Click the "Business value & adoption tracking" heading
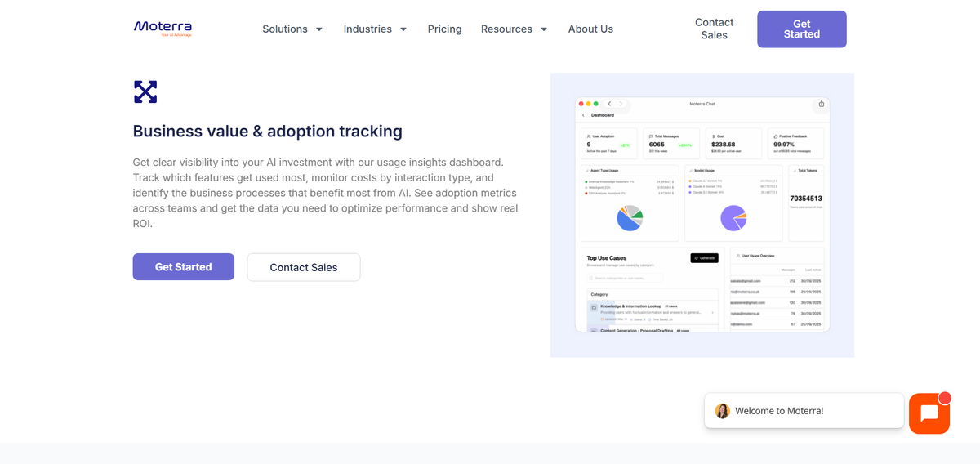The height and width of the screenshot is (464, 980). click(x=268, y=131)
